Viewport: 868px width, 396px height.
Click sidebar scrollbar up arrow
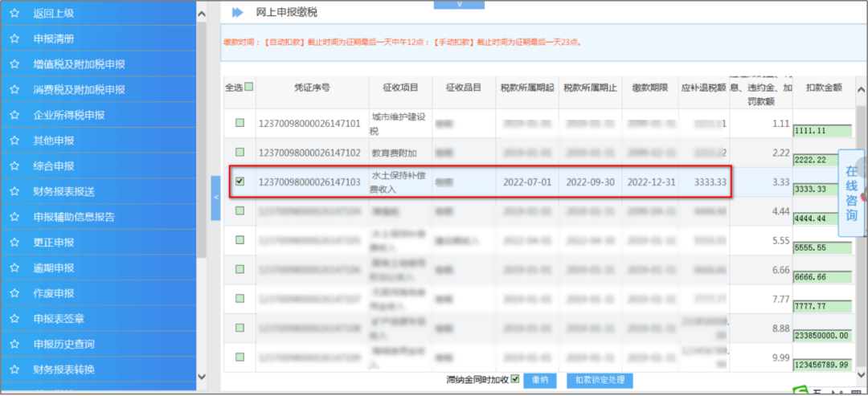point(202,14)
